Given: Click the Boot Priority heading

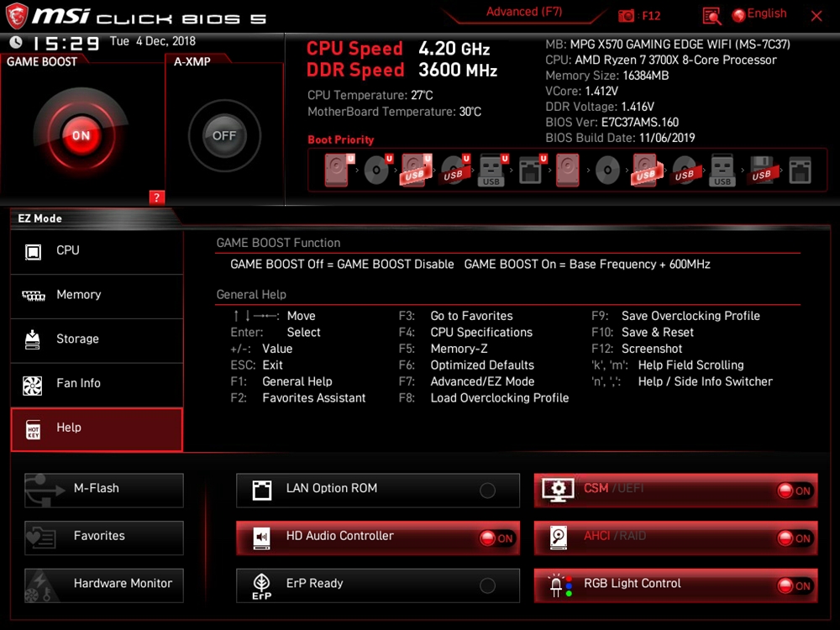Looking at the screenshot, I should click(x=341, y=139).
